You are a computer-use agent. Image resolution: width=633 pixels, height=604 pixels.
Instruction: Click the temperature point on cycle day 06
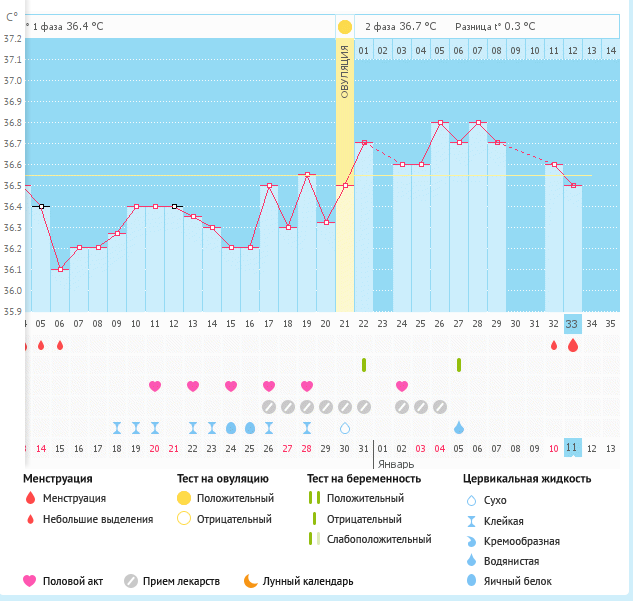[x=60, y=269]
